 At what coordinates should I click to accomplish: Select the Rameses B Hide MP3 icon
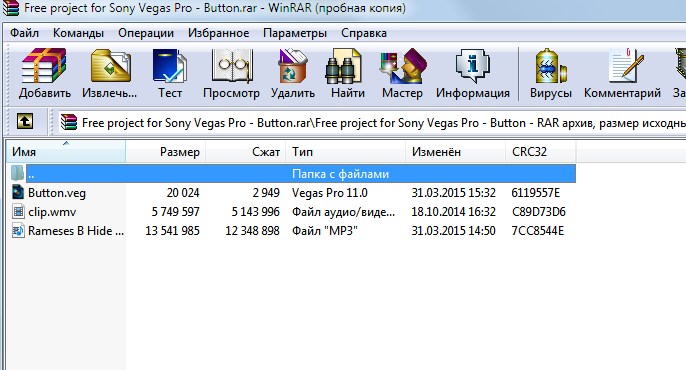coord(18,230)
